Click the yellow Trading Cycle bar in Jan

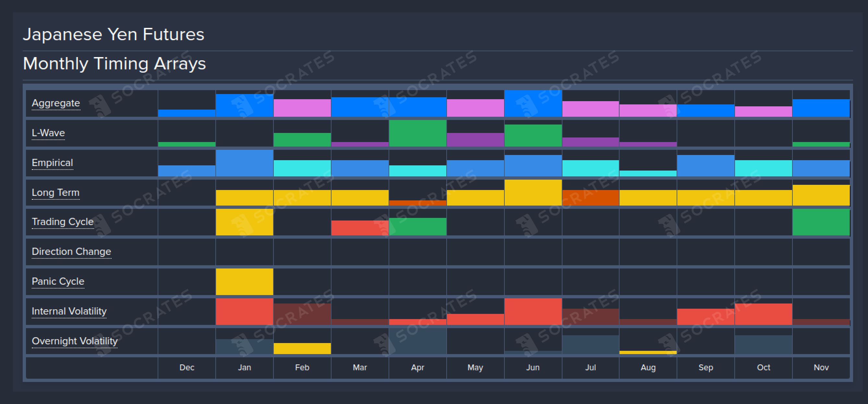[244, 222]
